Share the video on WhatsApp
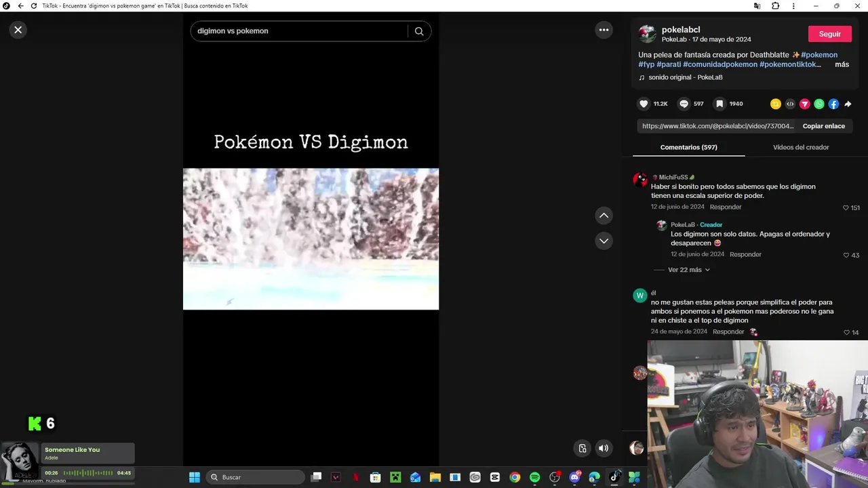This screenshot has width=868, height=488. pyautogui.click(x=819, y=104)
